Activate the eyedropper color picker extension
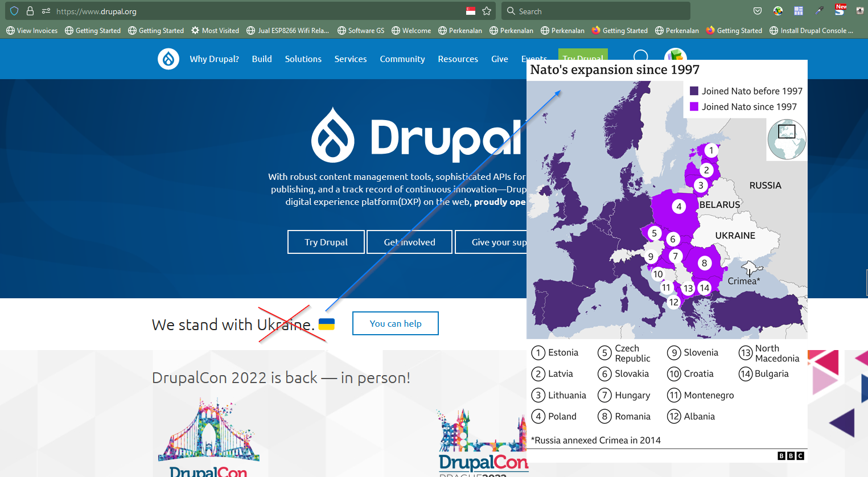868x477 pixels. click(x=819, y=11)
